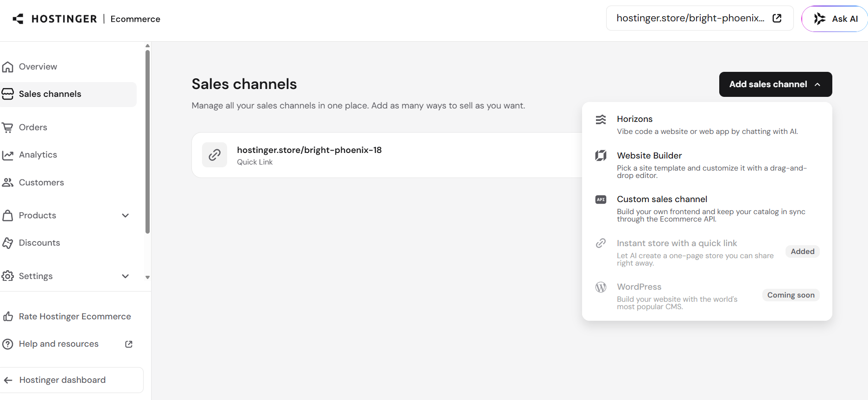This screenshot has height=400, width=868.
Task: Click the Added badge
Action: click(x=803, y=251)
